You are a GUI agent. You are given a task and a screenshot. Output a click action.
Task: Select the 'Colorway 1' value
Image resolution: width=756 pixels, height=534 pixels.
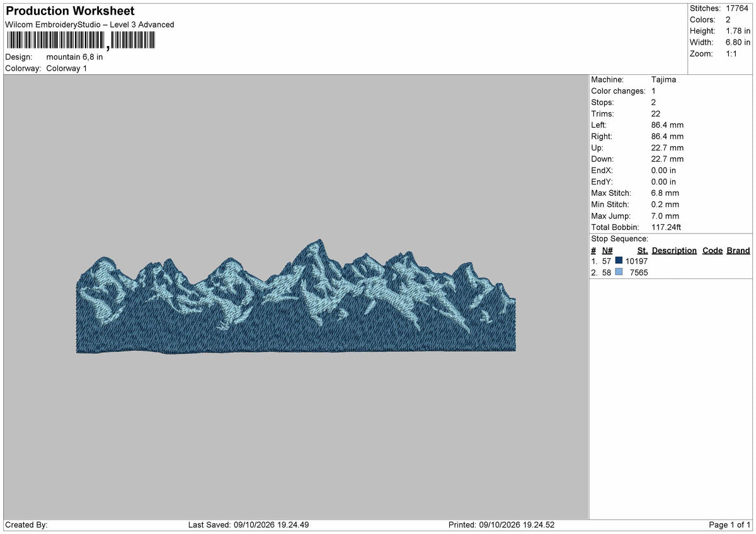(67, 68)
